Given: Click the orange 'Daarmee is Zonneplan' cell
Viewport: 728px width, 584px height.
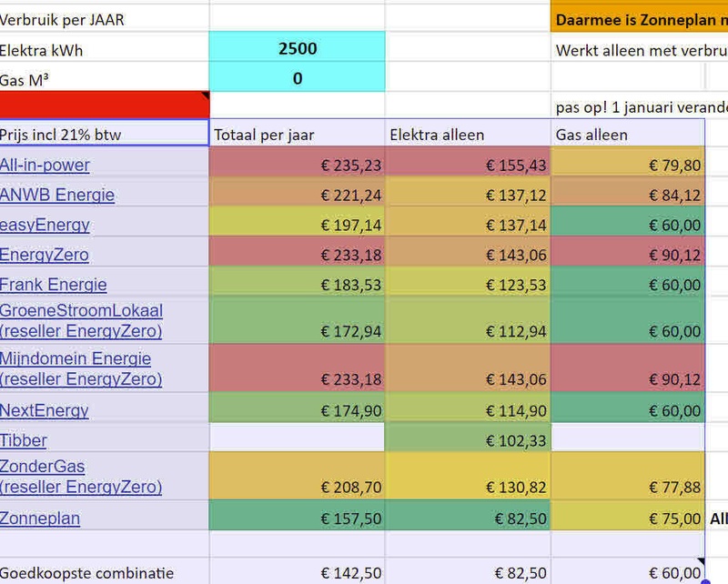Looking at the screenshot, I should pyautogui.click(x=639, y=19).
